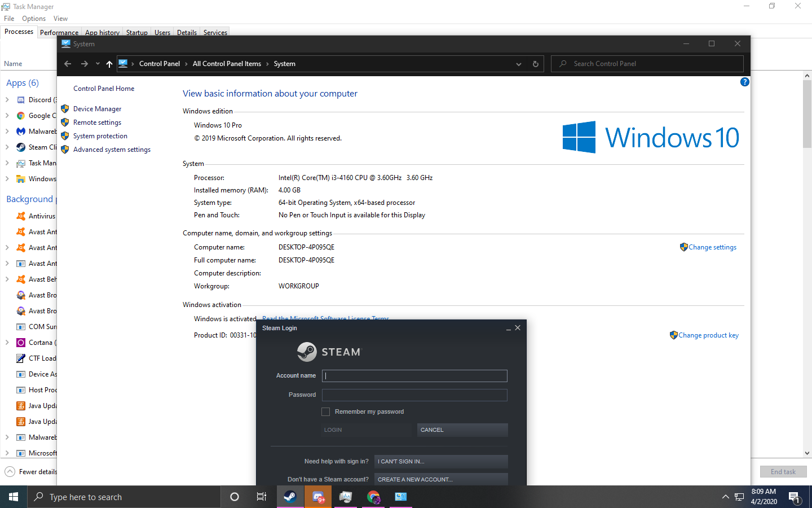
Task: Click the Steam Account name field
Action: point(414,376)
